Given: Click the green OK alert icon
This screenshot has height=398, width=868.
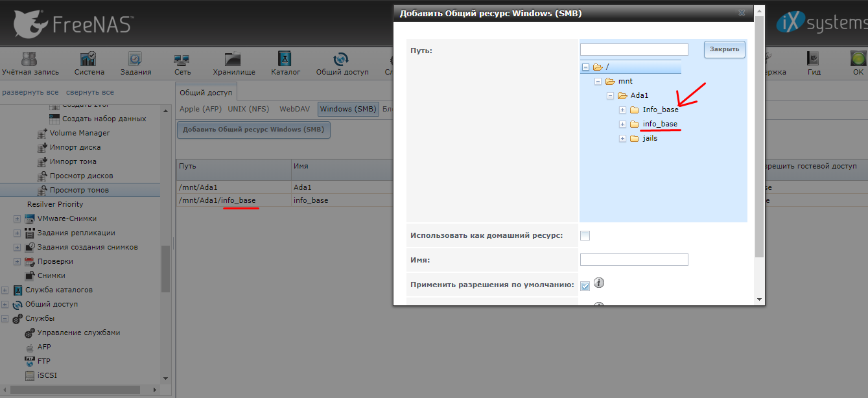Looking at the screenshot, I should click(x=858, y=58).
